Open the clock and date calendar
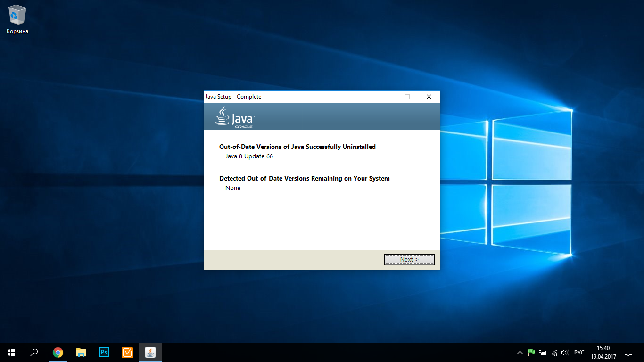The height and width of the screenshot is (362, 644). click(603, 352)
